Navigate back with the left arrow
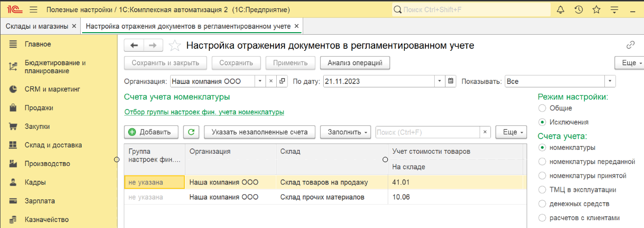644x228 pixels. point(134,45)
